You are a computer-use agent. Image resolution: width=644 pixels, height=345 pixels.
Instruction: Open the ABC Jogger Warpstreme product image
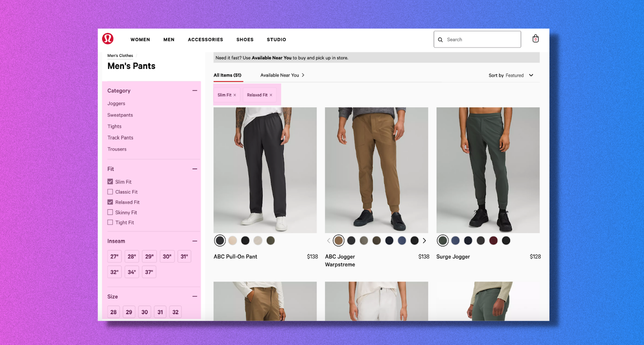[377, 170]
